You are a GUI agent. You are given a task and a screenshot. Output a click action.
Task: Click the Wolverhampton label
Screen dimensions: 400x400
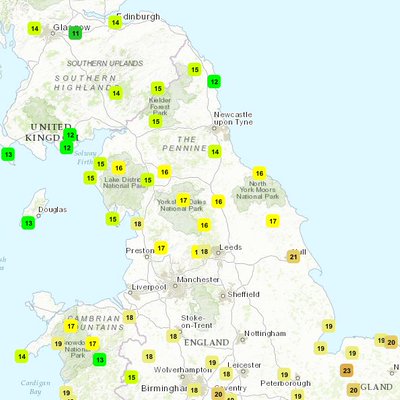183,370
